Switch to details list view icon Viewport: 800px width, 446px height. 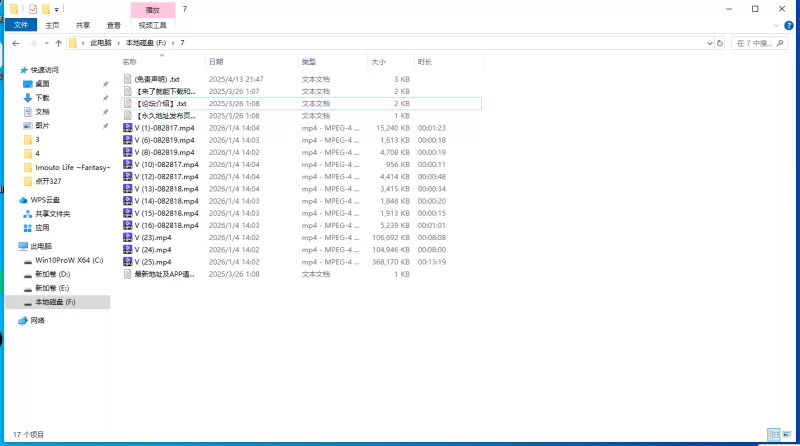tap(773, 436)
